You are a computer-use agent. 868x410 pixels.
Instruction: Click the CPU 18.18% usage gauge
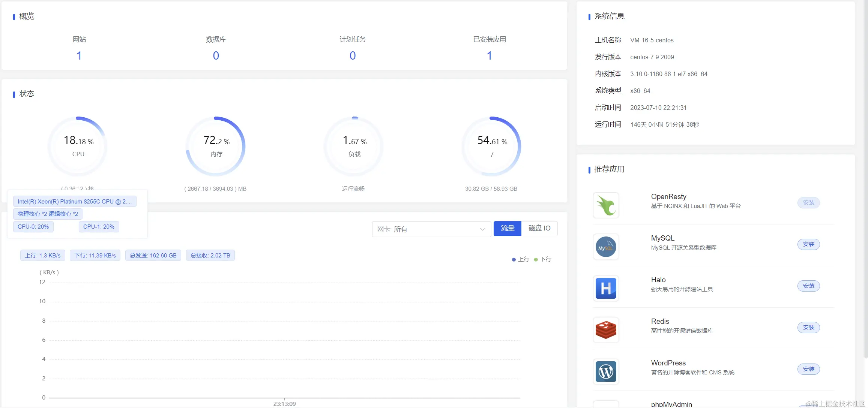point(78,146)
